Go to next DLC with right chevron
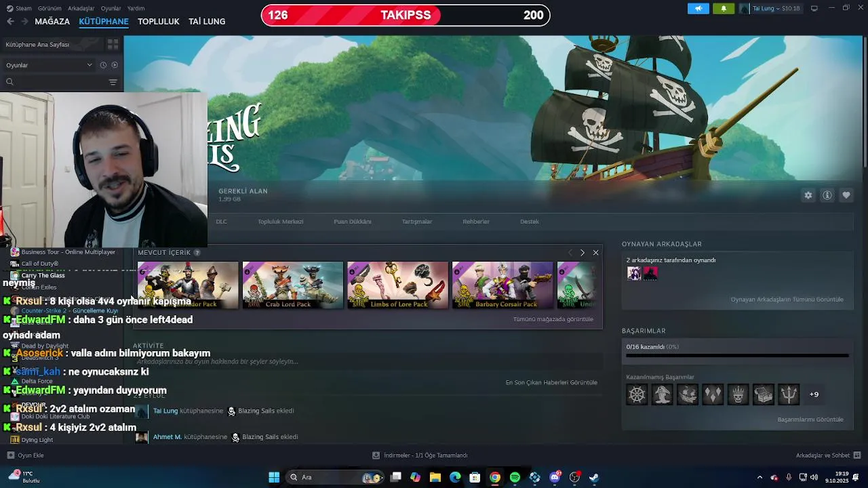 (582, 252)
